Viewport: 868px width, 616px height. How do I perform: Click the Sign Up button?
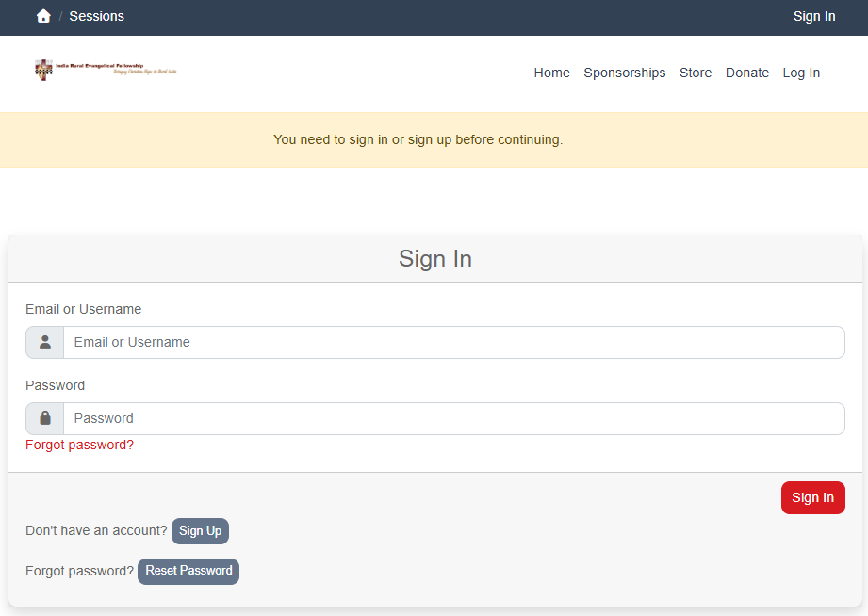(x=200, y=531)
